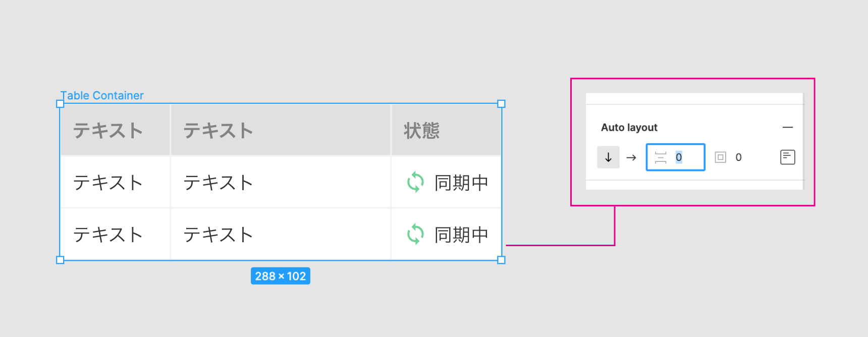
Task: Click the bottom-right selection handle of the table
Action: click(x=501, y=260)
